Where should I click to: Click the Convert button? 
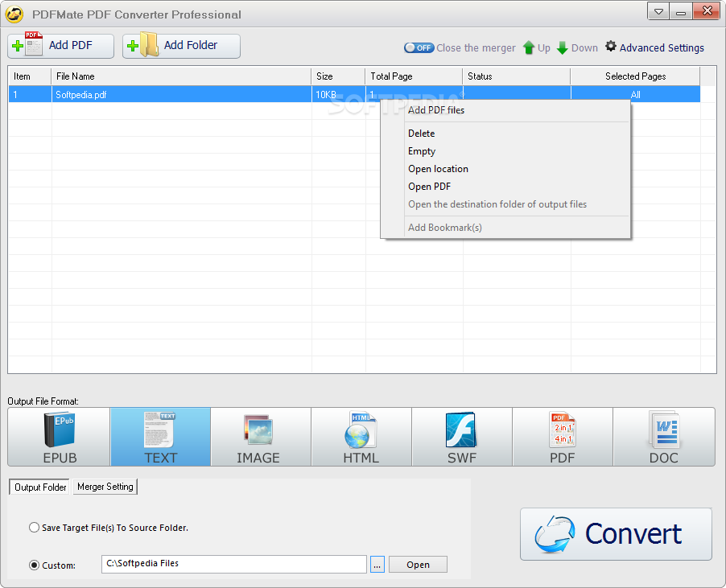(x=616, y=534)
